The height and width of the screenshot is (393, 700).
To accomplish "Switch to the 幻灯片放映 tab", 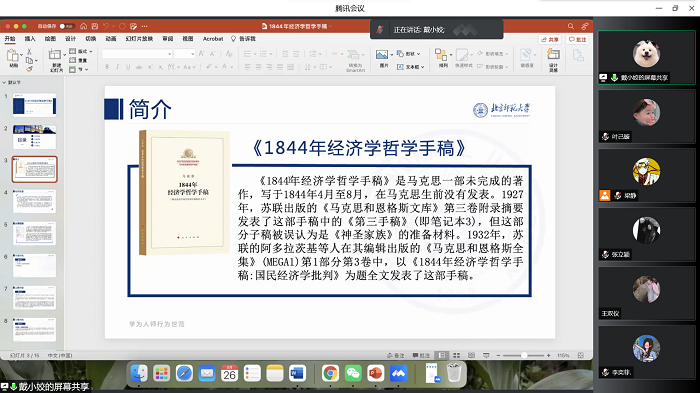I will [139, 39].
